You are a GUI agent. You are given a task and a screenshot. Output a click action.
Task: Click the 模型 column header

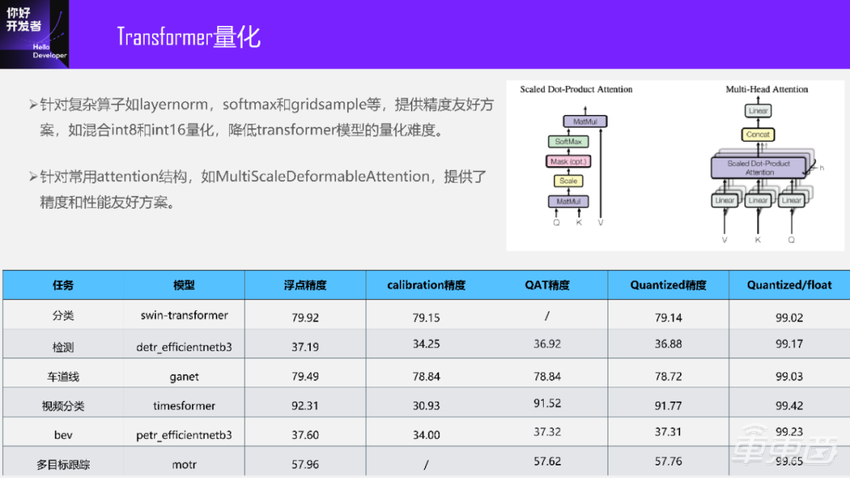click(184, 285)
